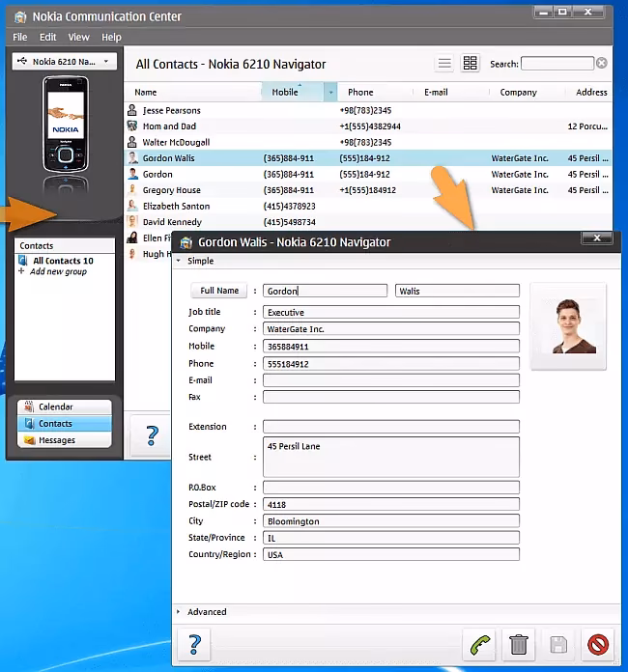The width and height of the screenshot is (628, 672).
Task: Click Walter McDougall contact icon
Action: (x=132, y=142)
